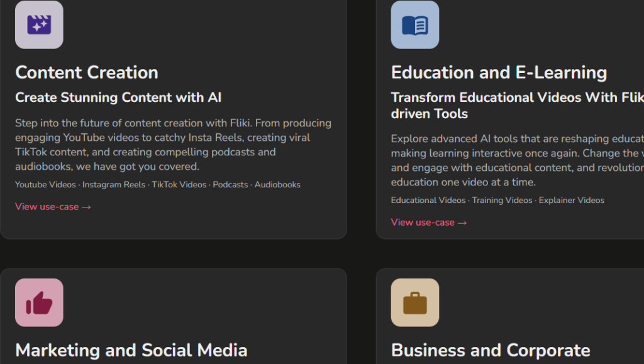Click the Marketing thumbs-up icon
This screenshot has height=364, width=644.
pyautogui.click(x=39, y=302)
